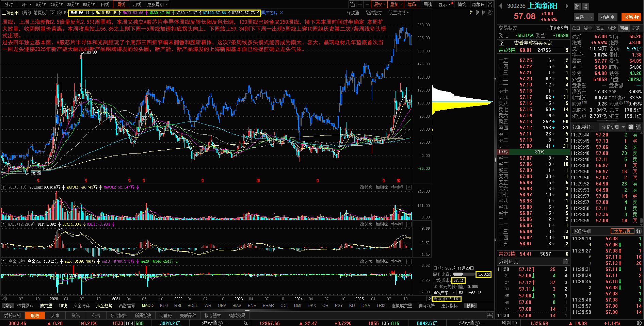The width and height of the screenshot is (644, 326).
Task: Toggle 画线 drawing tools
Action: point(428,4)
